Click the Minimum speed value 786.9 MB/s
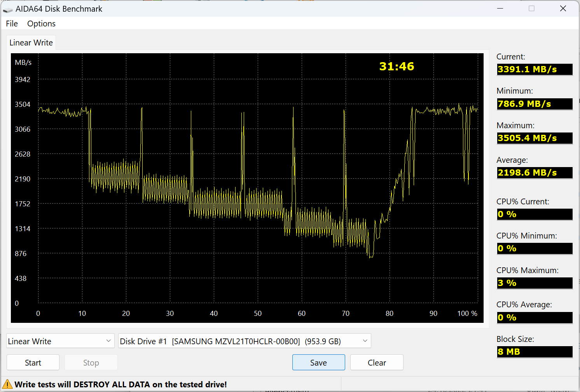This screenshot has width=580, height=392. tap(535, 104)
